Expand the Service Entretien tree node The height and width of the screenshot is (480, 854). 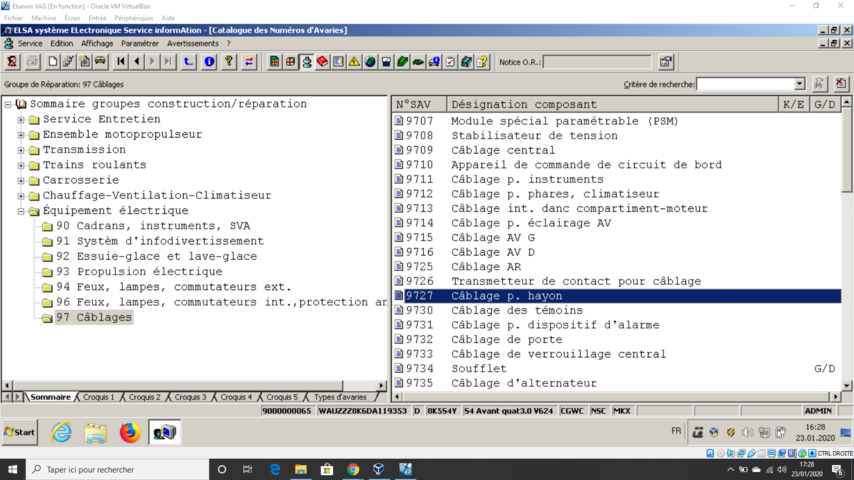(21, 119)
